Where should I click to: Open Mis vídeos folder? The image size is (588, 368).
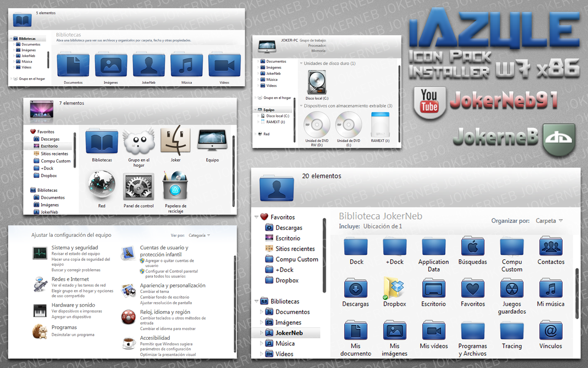434,330
